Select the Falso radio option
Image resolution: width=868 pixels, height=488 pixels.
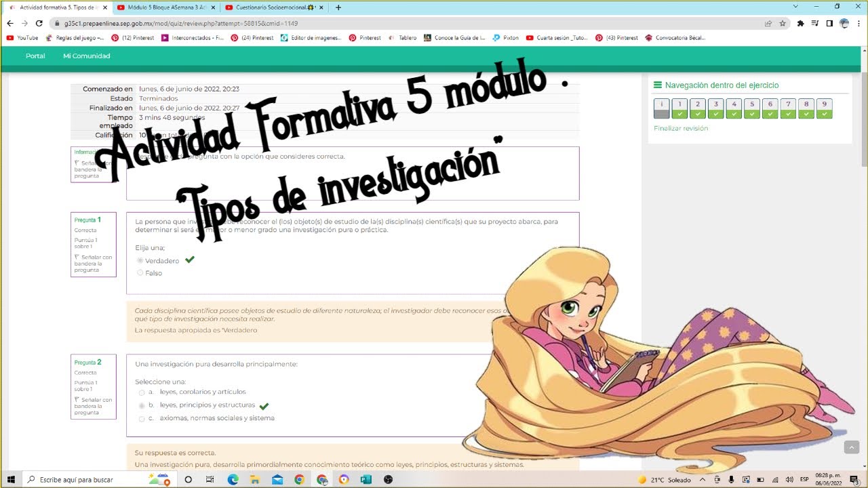(140, 272)
